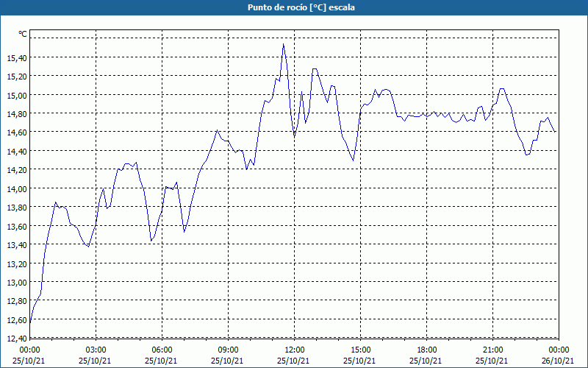Click the 12:00 time axis label

point(295,350)
